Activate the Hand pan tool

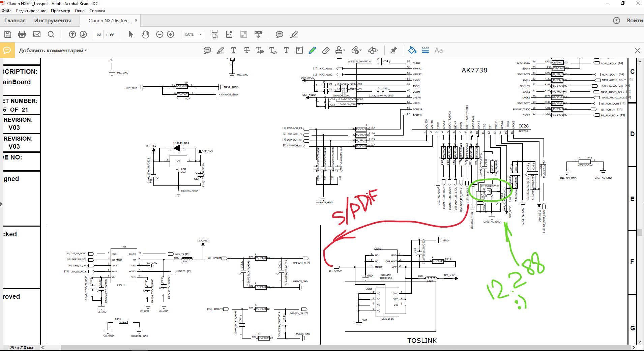(145, 34)
